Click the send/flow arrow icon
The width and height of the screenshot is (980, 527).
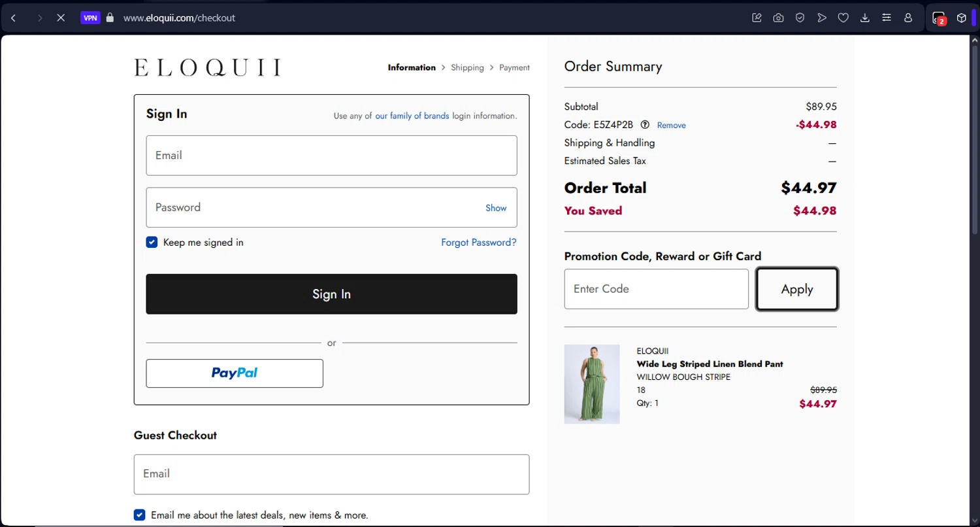(822, 18)
